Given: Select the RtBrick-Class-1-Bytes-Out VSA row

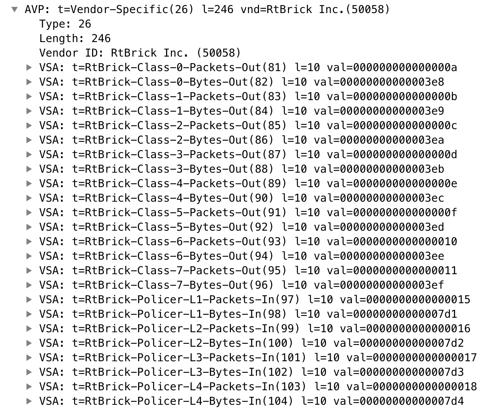Looking at the screenshot, I should pyautogui.click(x=241, y=111).
